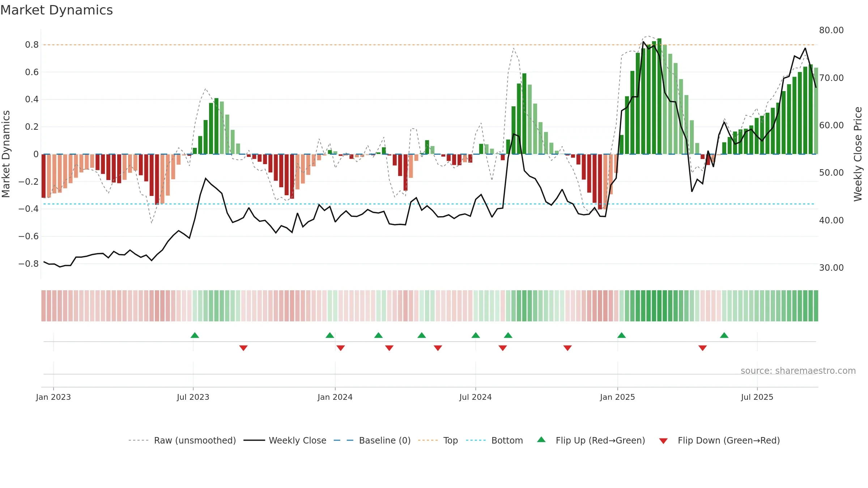Click the −0.8 left axis tick label
This screenshot has height=488, width=868.
(x=29, y=264)
